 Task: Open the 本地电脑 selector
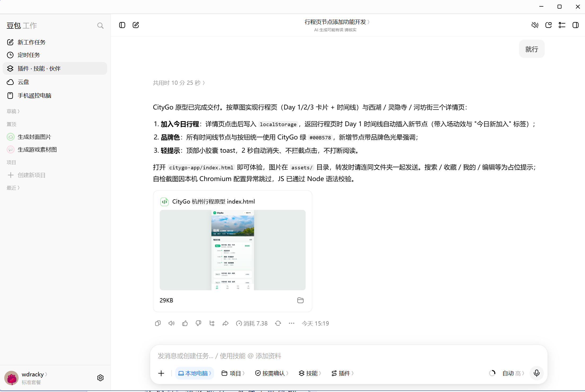[x=194, y=373]
